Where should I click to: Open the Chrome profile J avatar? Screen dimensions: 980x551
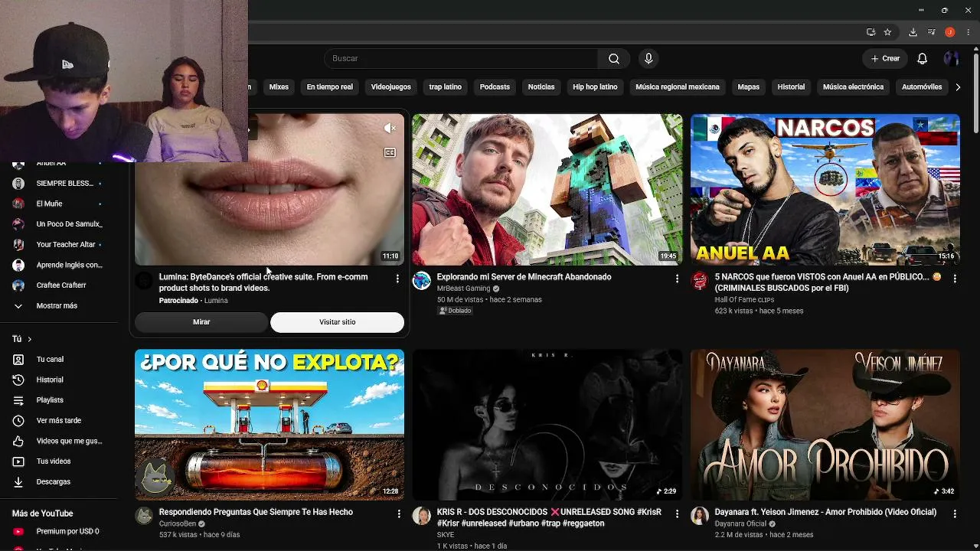(x=950, y=32)
